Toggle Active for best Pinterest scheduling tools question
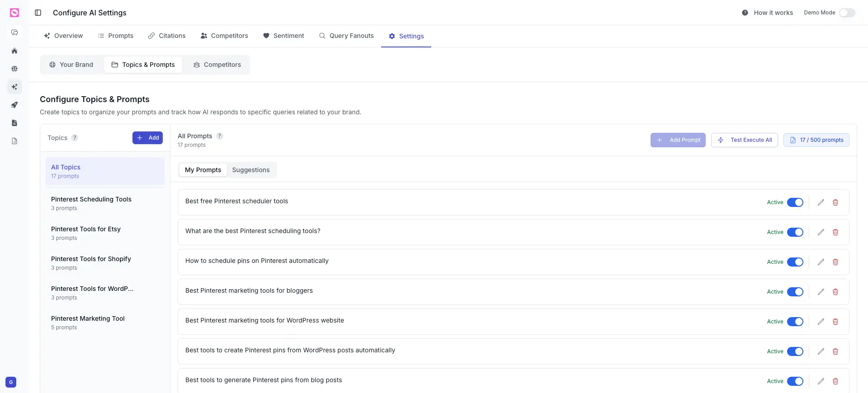 click(x=795, y=232)
